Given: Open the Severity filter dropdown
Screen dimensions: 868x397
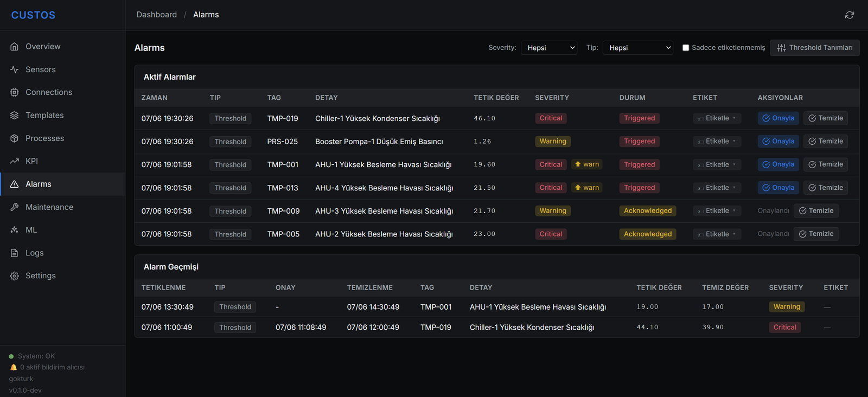Looking at the screenshot, I should [549, 48].
